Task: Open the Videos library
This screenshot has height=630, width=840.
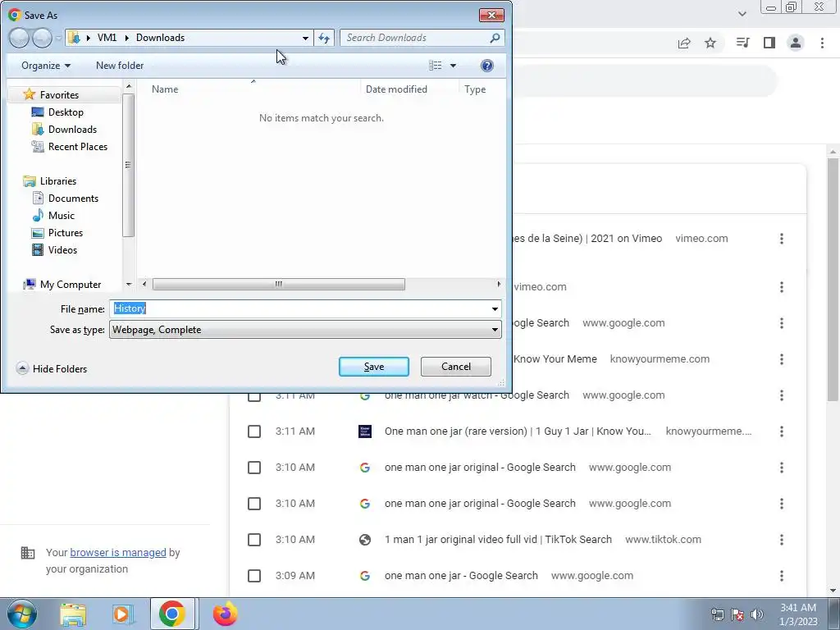Action: (x=62, y=249)
